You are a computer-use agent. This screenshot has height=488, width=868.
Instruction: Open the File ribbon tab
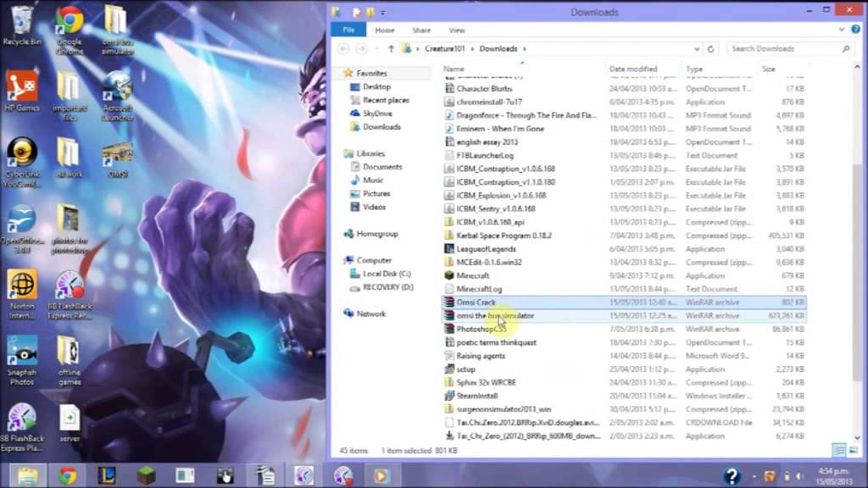click(348, 30)
